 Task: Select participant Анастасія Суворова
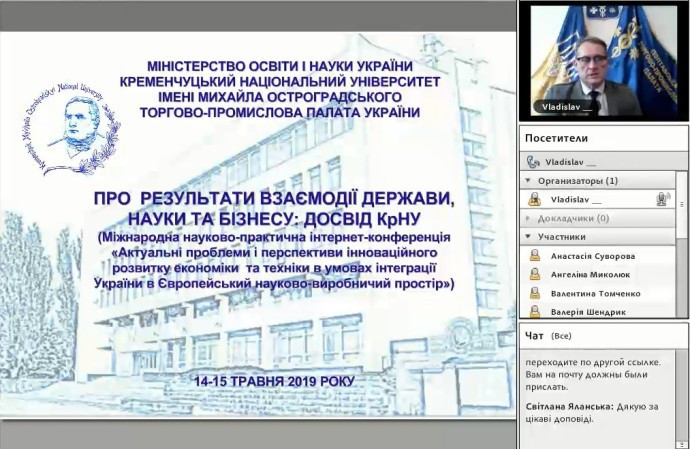point(592,256)
